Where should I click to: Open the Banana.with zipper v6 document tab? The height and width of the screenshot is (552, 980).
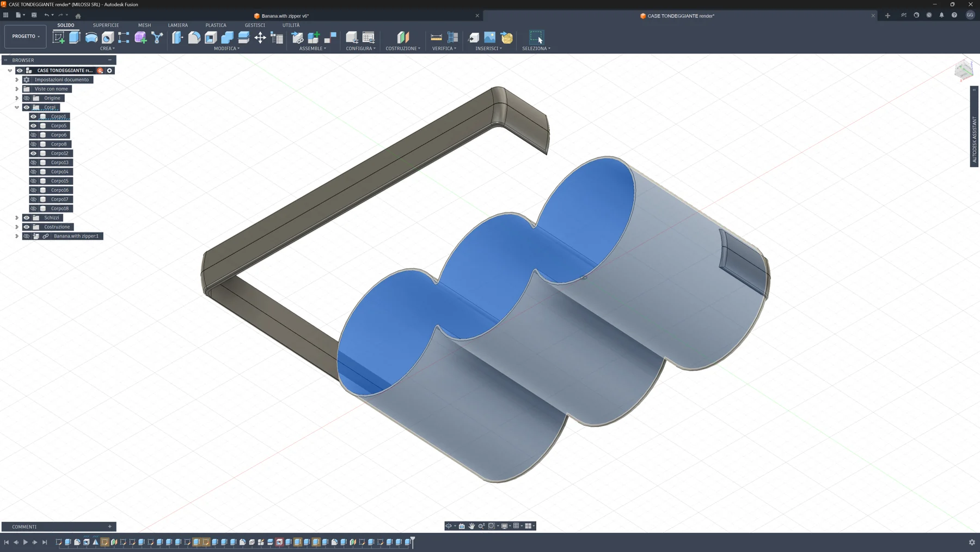tap(285, 16)
